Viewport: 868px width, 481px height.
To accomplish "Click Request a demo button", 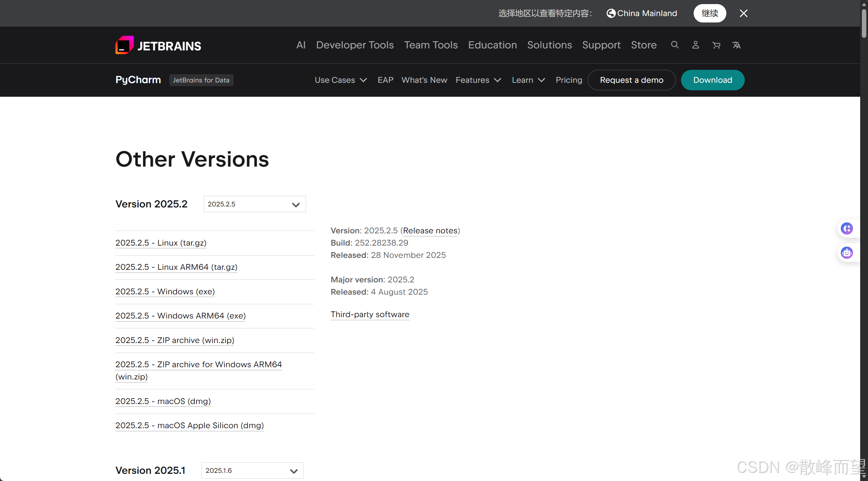I will click(631, 80).
